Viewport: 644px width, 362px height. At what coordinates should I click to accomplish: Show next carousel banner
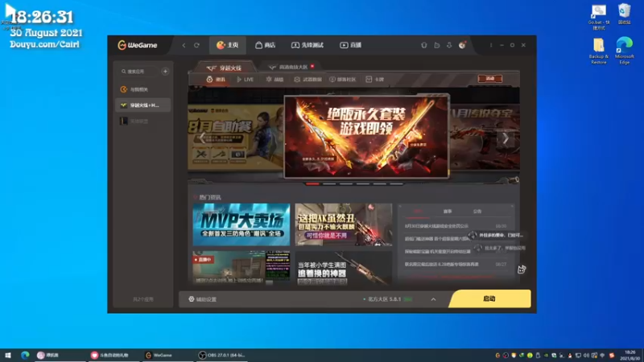tap(506, 138)
